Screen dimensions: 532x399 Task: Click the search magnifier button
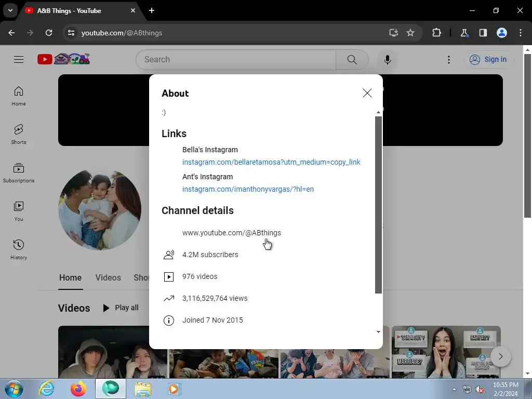click(352, 60)
